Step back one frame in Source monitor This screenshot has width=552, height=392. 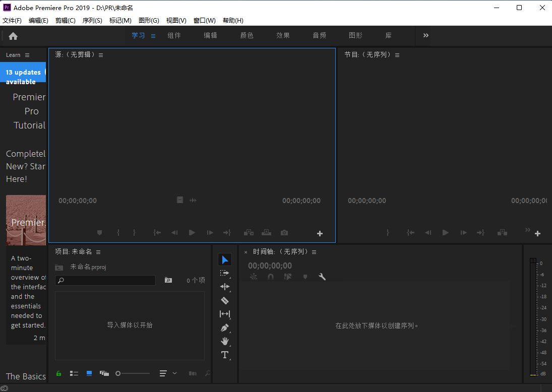(174, 233)
